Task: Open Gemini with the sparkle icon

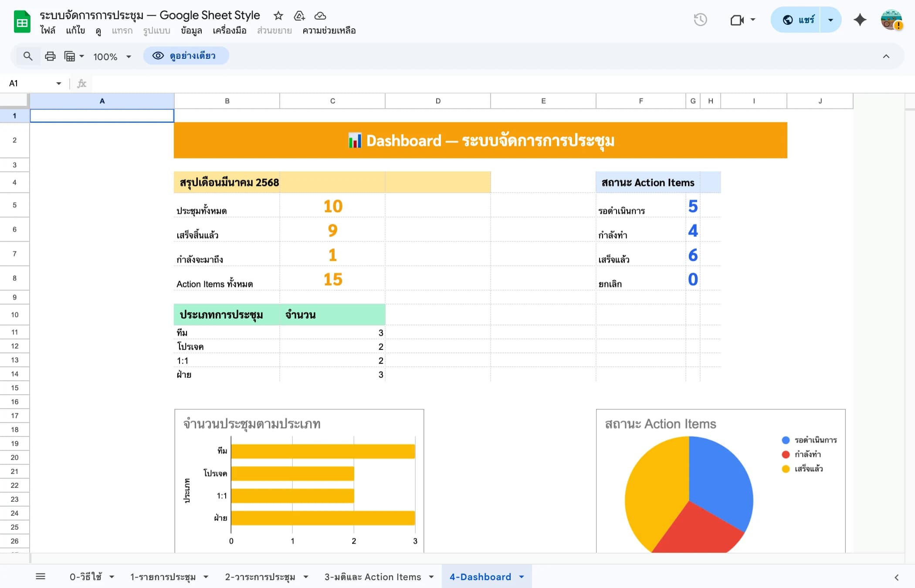Action: pos(860,20)
